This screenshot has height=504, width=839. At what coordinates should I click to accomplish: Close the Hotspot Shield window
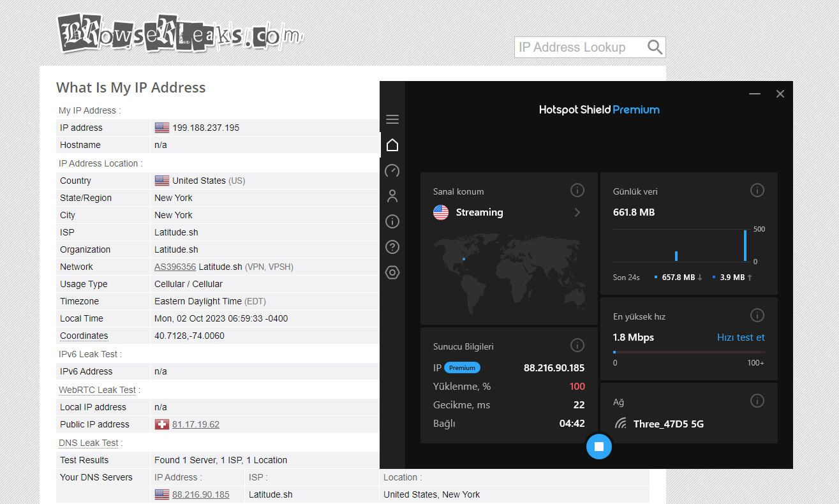[x=780, y=94]
